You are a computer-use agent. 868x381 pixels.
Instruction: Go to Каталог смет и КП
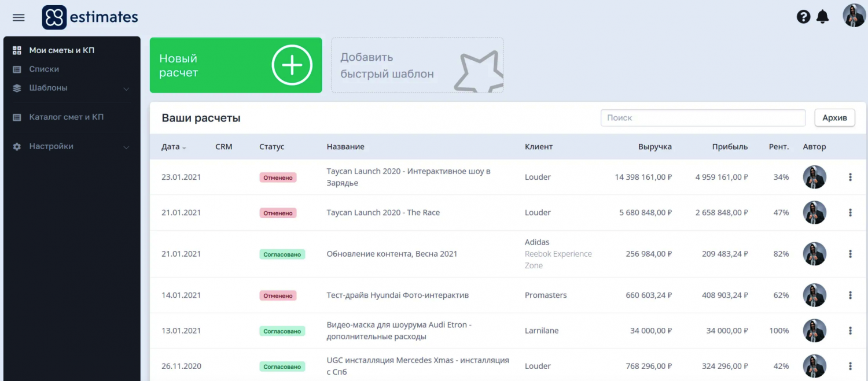[x=66, y=117]
